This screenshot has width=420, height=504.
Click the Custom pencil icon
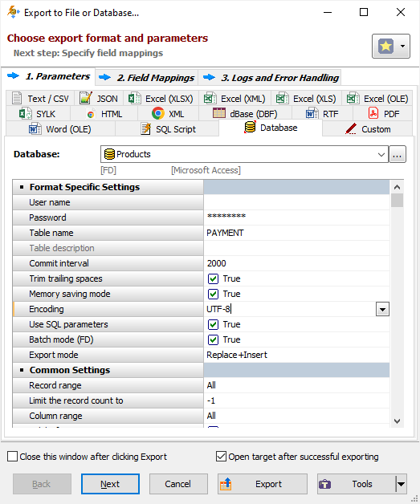coord(351,129)
